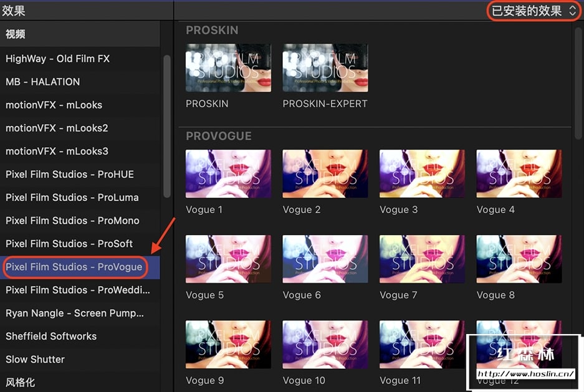Viewport: 584px width, 392px height.
Task: Click the 效果 panel title
Action: [14, 11]
